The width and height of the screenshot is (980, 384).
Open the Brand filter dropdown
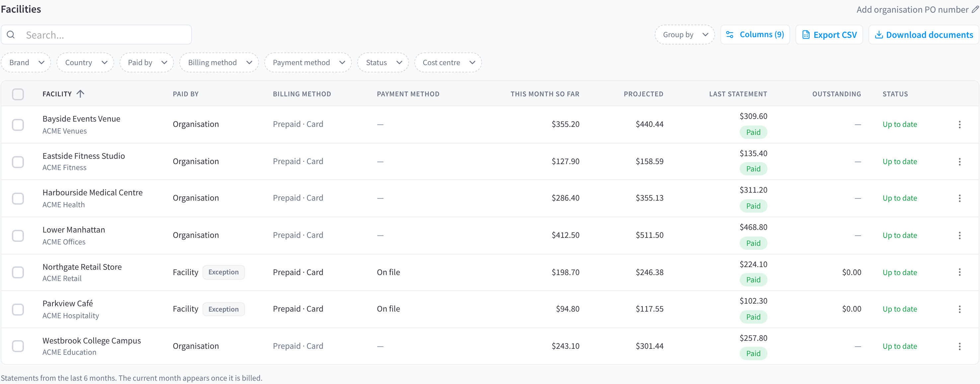coord(26,62)
